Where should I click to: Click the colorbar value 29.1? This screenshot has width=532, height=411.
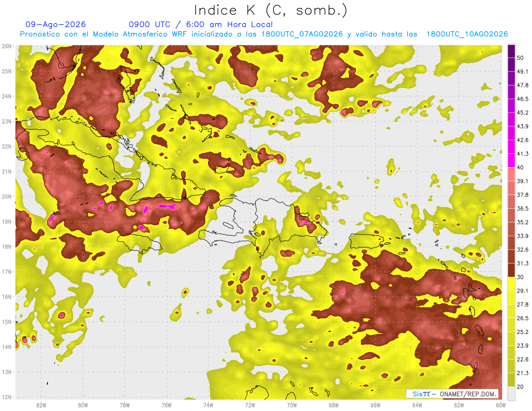pos(523,291)
